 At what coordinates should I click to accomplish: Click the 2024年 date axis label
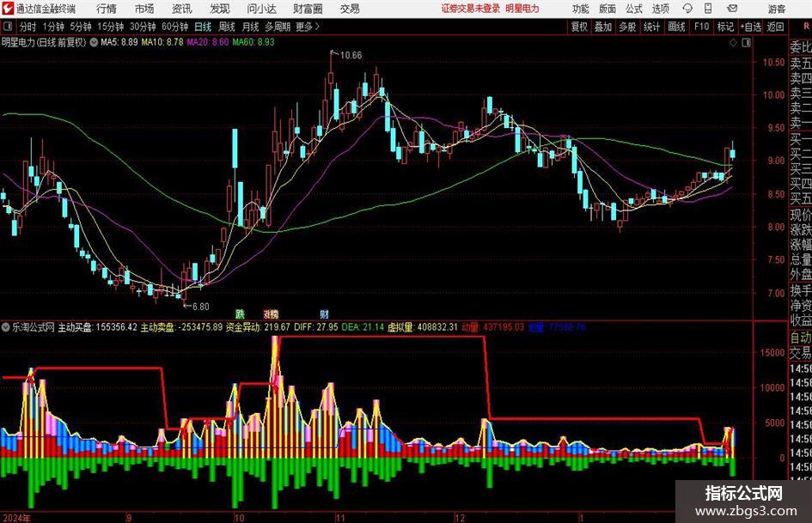16,518
